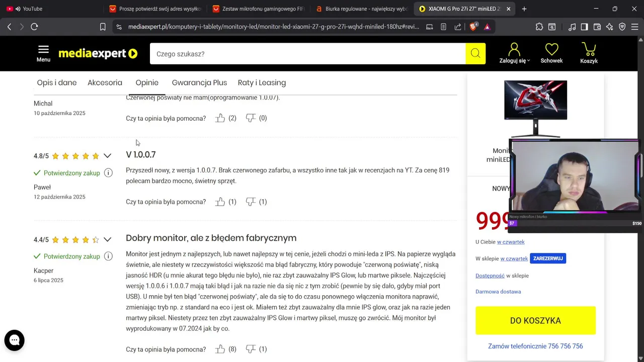Open the Leo AI sparkle icon
This screenshot has height=362, width=644.
[610, 27]
